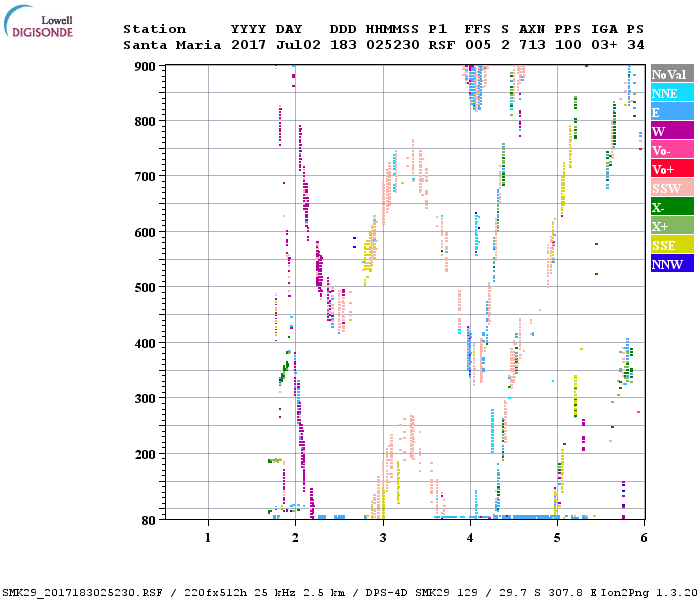
Task: Click the Santa Maria station name
Action: point(172,45)
